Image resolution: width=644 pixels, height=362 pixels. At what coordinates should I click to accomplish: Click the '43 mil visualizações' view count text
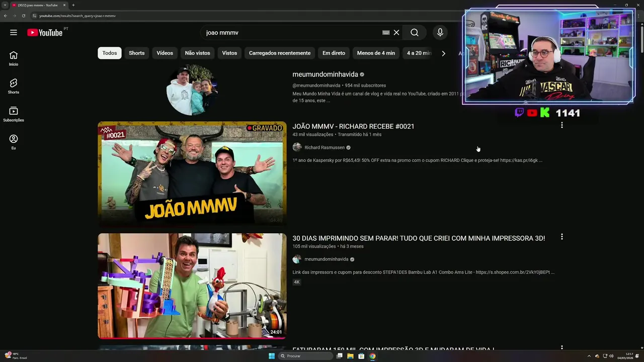click(x=312, y=134)
